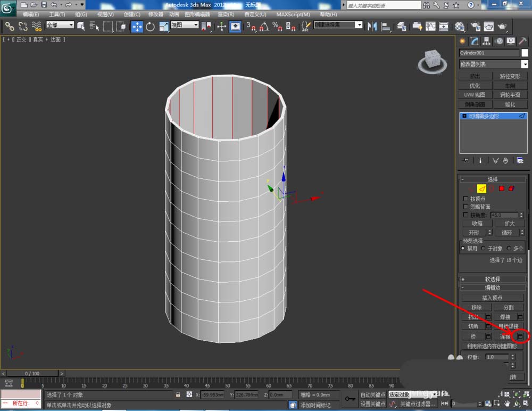Open the 编辑(E) menu
532x411 pixels.
coord(31,14)
